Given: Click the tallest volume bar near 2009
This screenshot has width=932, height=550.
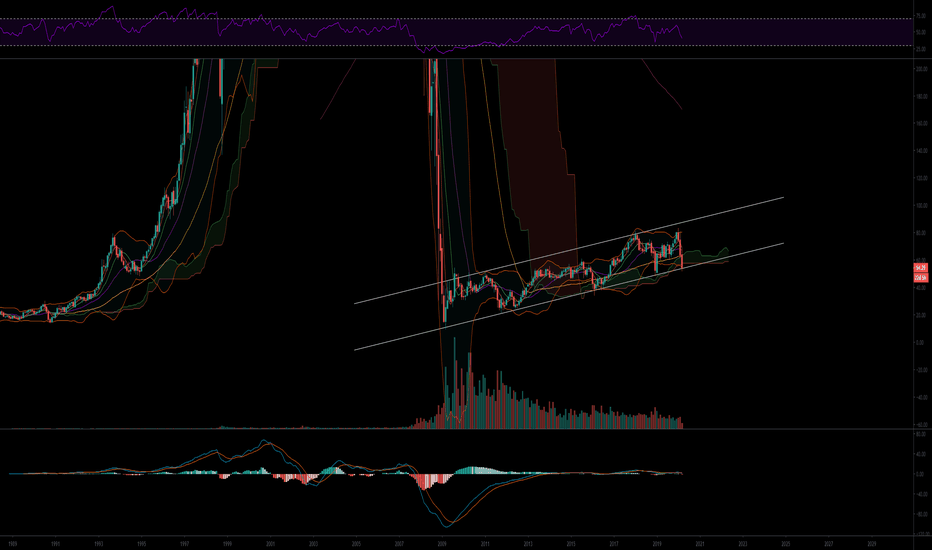Looking at the screenshot, I should 455,383.
